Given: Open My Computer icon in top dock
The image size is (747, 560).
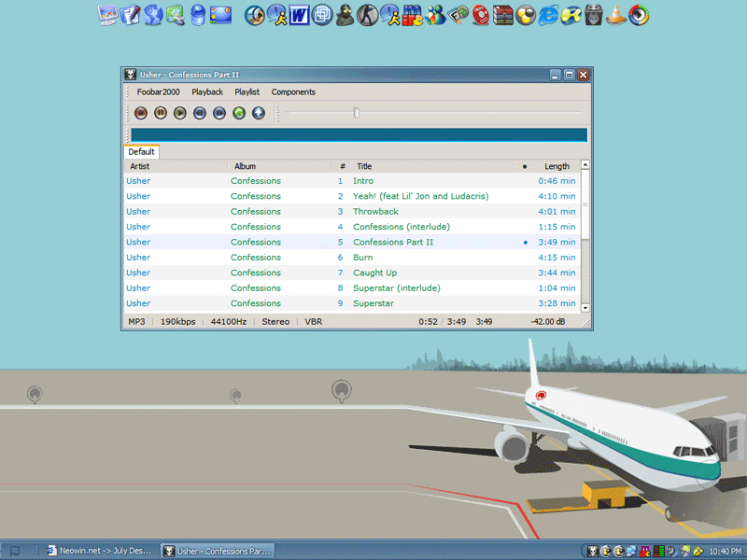Looking at the screenshot, I should 107,15.
